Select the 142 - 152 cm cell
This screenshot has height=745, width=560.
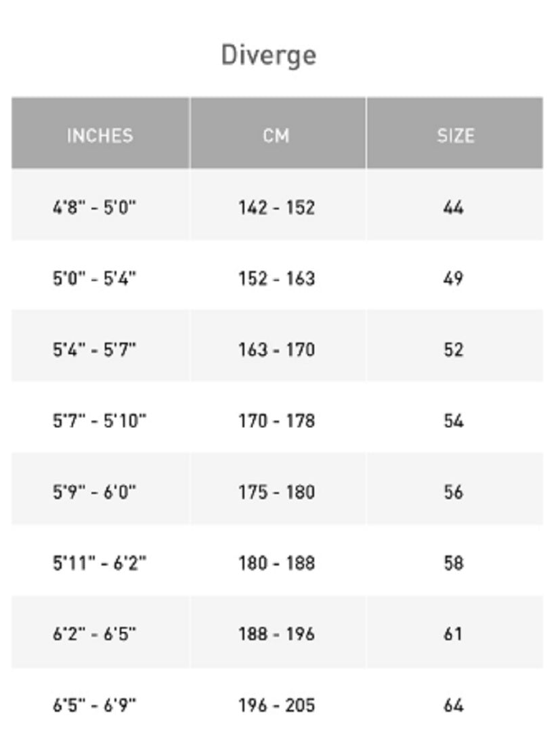(276, 207)
